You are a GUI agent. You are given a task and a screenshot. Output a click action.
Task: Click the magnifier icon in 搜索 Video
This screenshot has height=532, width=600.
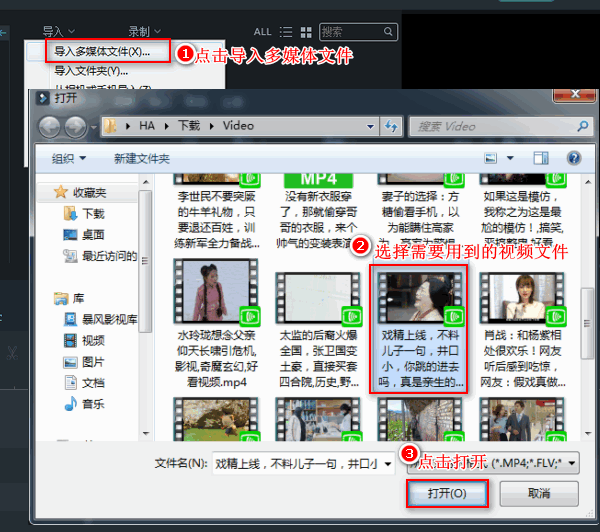coord(583,126)
